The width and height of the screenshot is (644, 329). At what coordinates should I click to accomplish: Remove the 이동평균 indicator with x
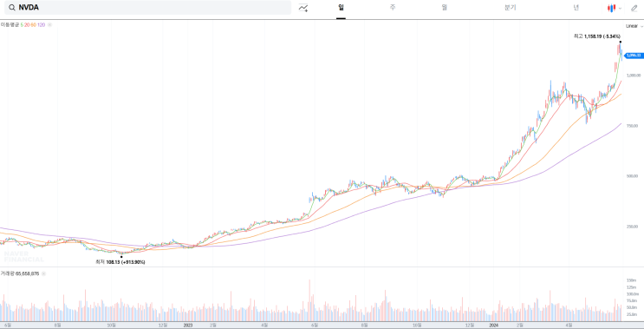coord(49,25)
